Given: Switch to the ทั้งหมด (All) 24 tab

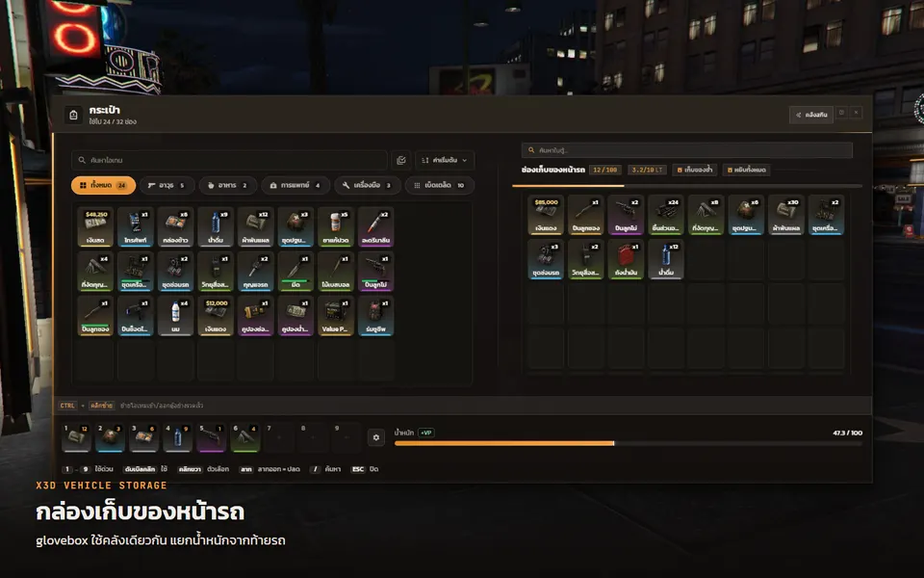Looking at the screenshot, I should (x=103, y=185).
